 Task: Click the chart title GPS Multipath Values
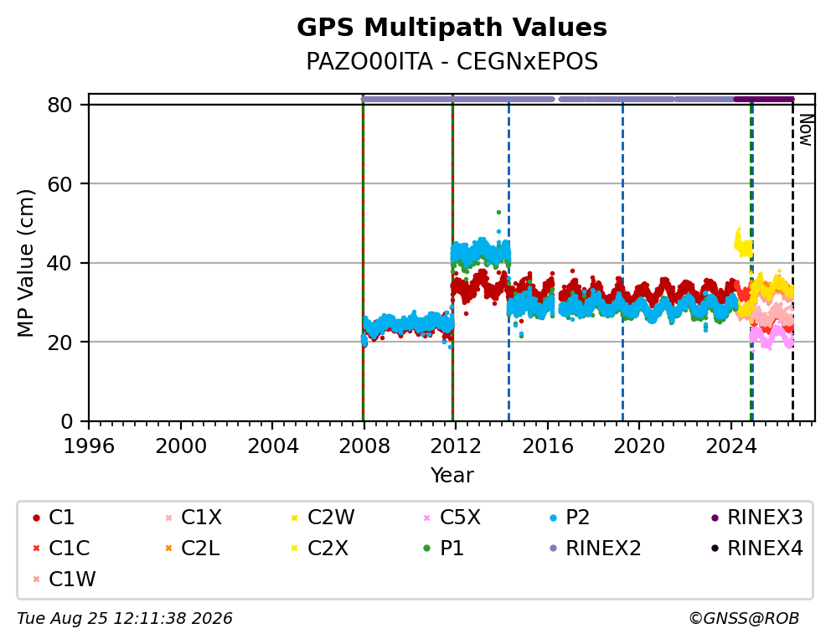coord(452,28)
